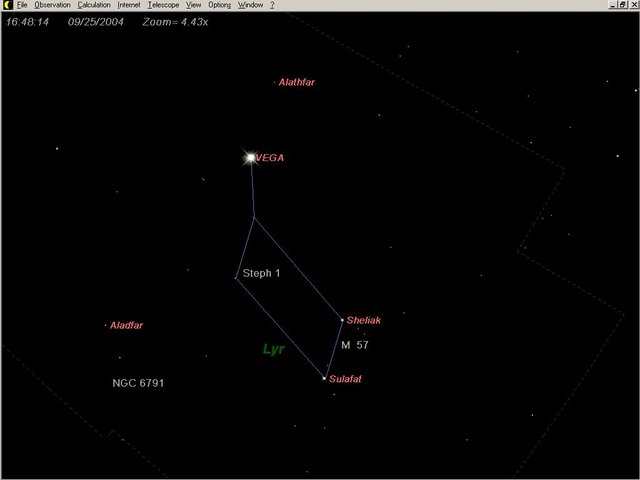The width and height of the screenshot is (640, 480).
Task: Click the Steph 1 object label
Action: (x=262, y=272)
